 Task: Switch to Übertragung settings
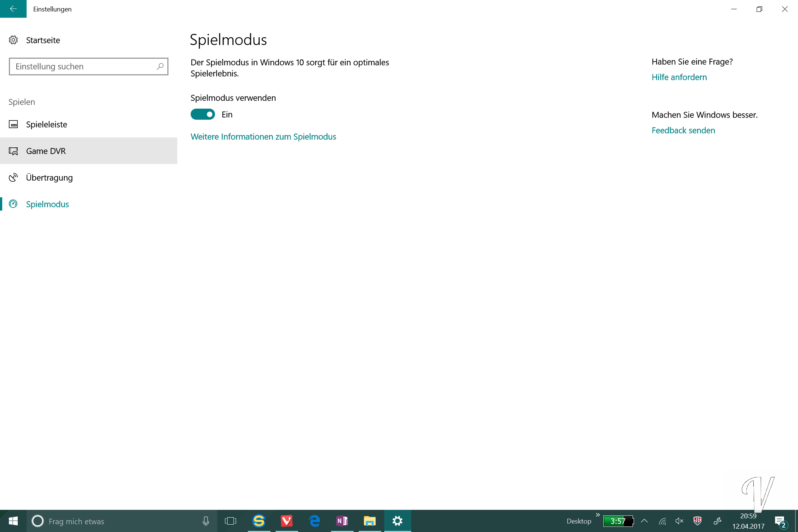[50, 178]
